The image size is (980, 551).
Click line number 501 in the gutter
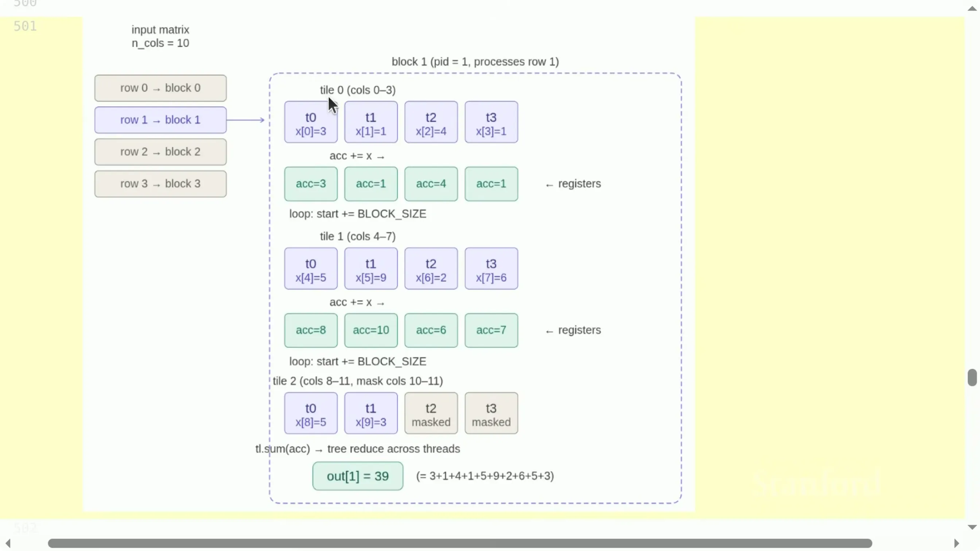(x=25, y=26)
